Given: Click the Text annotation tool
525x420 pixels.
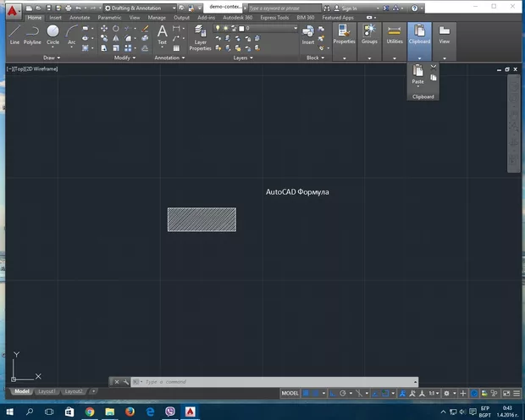Looking at the screenshot, I should 163,34.
